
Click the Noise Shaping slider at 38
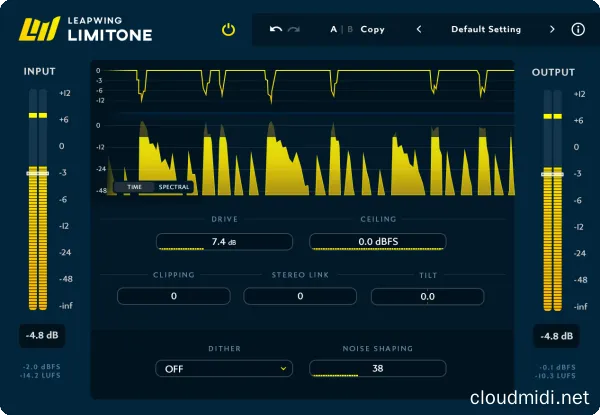coord(377,368)
